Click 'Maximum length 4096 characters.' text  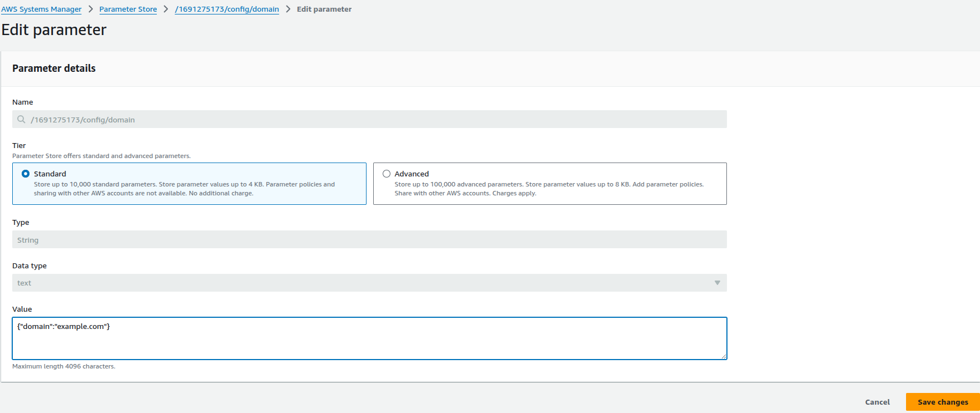(x=64, y=366)
